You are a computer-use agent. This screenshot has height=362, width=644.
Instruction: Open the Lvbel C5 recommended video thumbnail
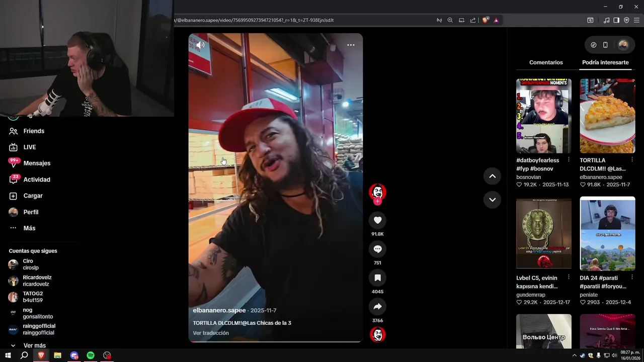[544, 233]
